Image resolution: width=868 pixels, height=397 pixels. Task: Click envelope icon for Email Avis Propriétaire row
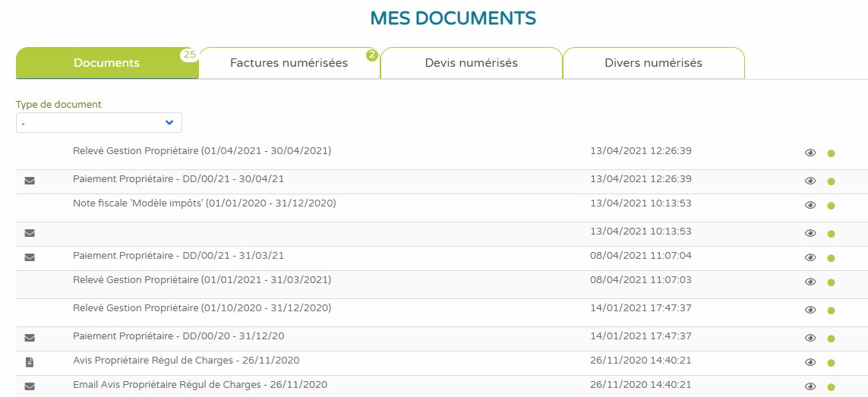[30, 386]
